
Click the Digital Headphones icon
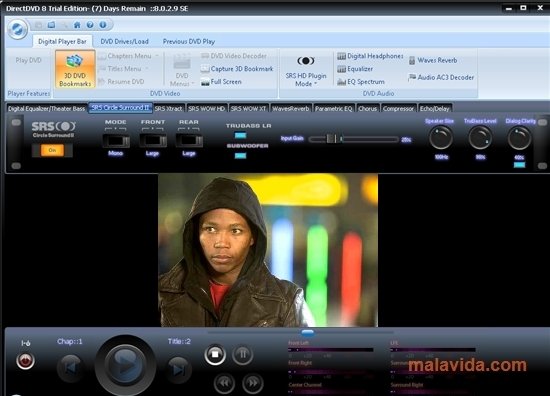point(341,56)
